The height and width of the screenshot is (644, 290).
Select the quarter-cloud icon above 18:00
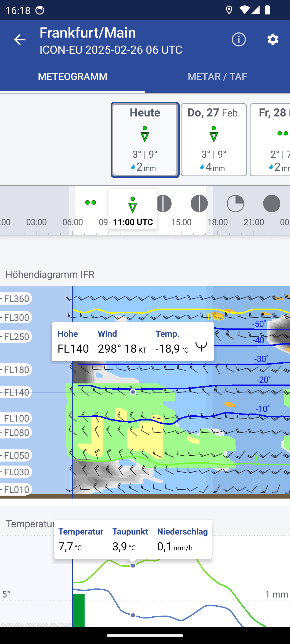tap(235, 203)
